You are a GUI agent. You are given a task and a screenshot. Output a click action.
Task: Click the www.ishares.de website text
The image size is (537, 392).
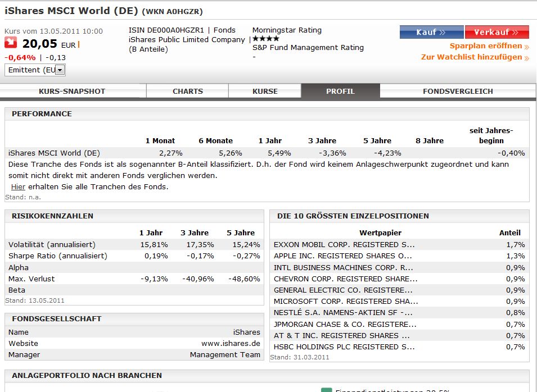click(x=231, y=344)
